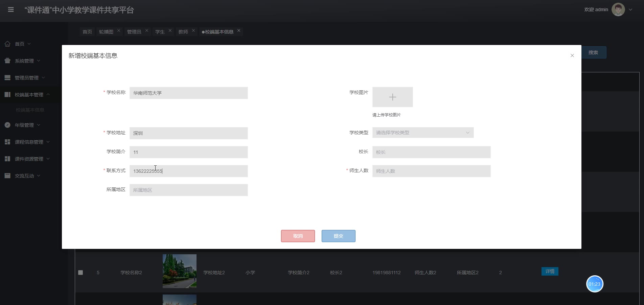
Task: Click the 提交 submit button
Action: [339, 236]
